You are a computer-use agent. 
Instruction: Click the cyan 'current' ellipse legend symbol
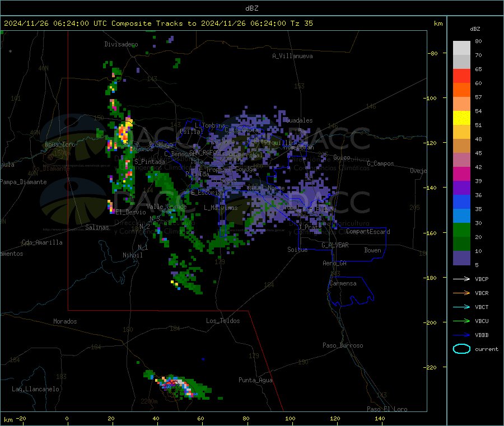click(461, 349)
